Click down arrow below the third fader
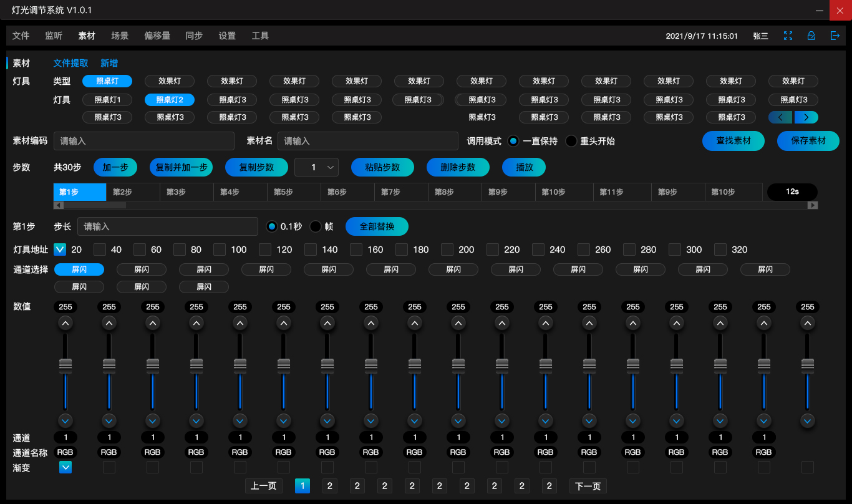Screen dimensions: 852x504 tap(153, 420)
